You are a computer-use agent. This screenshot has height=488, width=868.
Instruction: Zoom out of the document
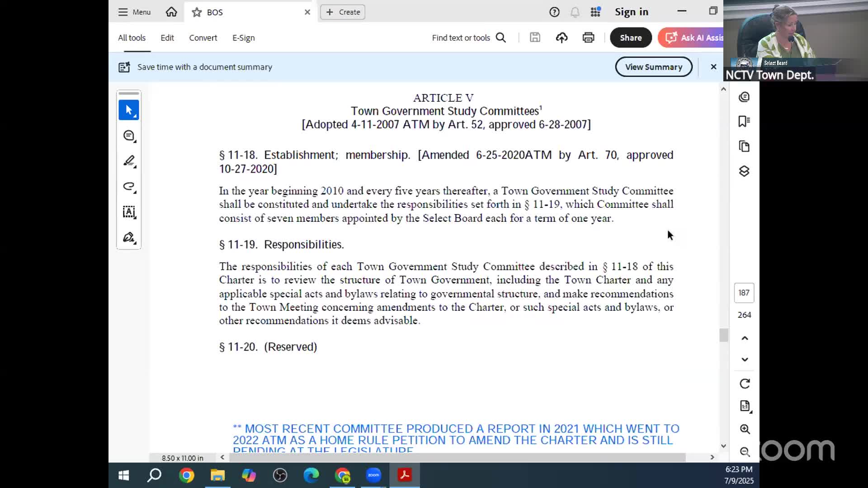[x=745, y=452]
